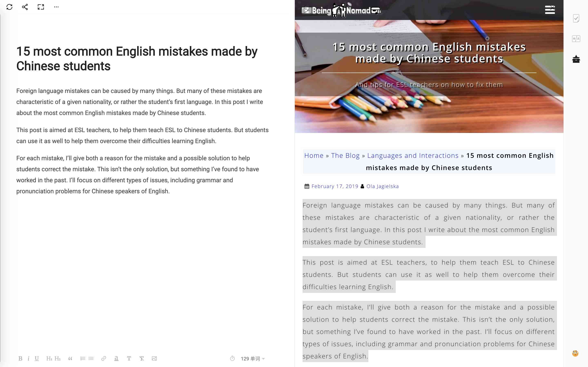Click the Languages and Interactions breadcrumb link

click(x=413, y=155)
